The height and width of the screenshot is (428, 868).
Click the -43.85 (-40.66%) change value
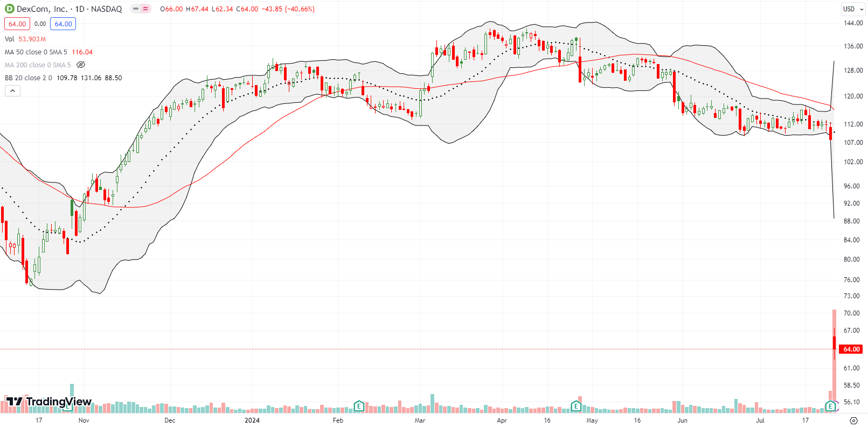288,9
